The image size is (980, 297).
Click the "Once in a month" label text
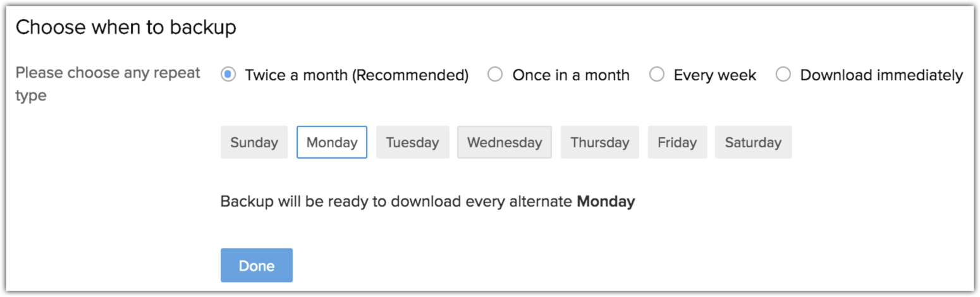pos(571,75)
